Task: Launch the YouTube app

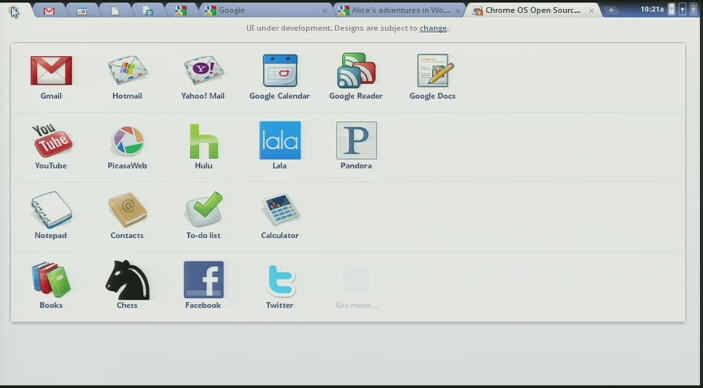Action: (52, 140)
